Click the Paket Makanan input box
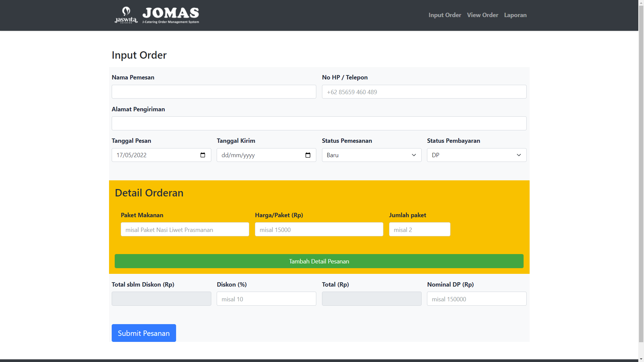This screenshot has height=362, width=644. [x=185, y=230]
